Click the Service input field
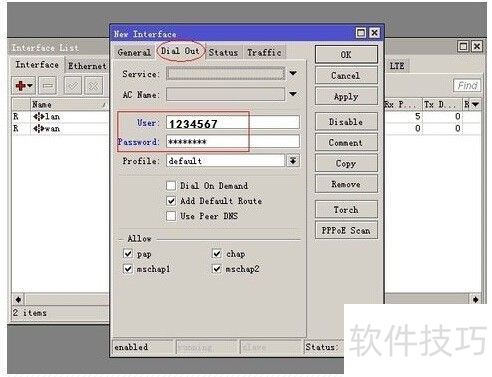The width and height of the screenshot is (492, 377). click(x=226, y=74)
